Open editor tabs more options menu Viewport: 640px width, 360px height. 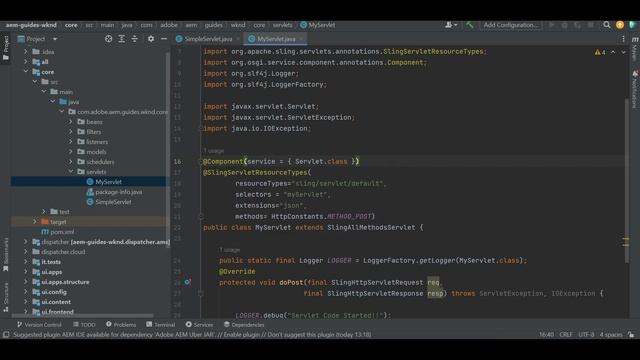(623, 39)
